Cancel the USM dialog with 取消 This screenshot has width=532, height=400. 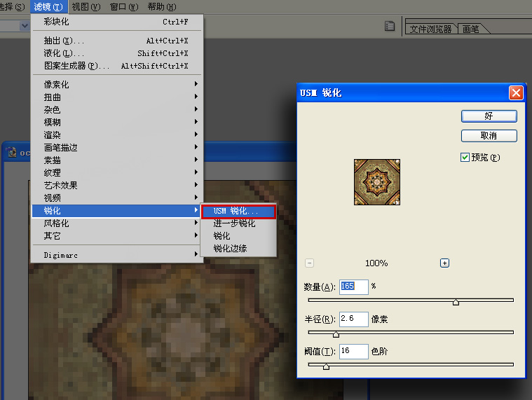(489, 136)
